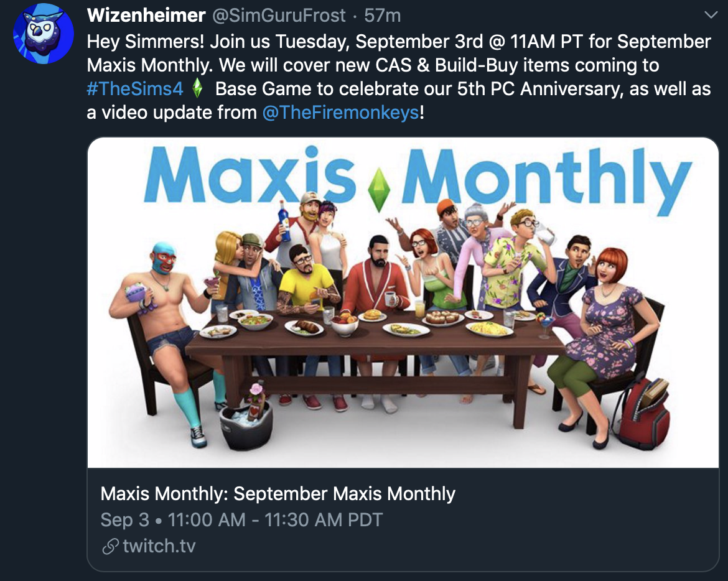Open the @TheFiremonkeys mention

341,113
